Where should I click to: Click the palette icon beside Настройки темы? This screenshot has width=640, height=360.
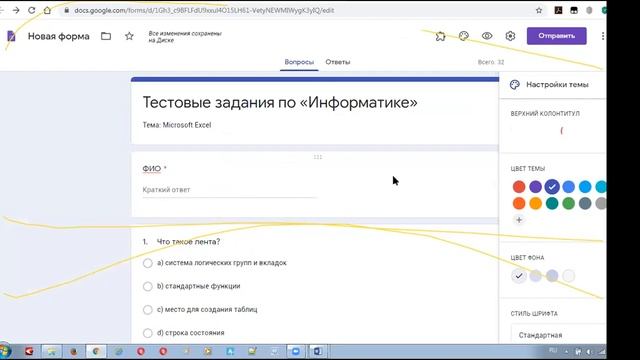[515, 84]
